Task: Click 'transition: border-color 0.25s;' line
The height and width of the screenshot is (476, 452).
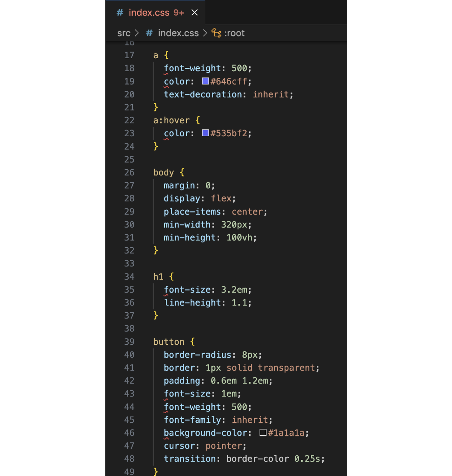Action: [x=244, y=459]
